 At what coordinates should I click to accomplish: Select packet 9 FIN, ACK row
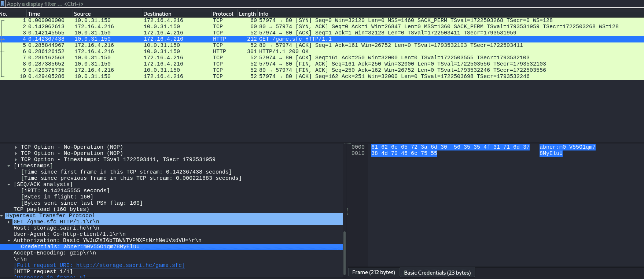pos(257,70)
